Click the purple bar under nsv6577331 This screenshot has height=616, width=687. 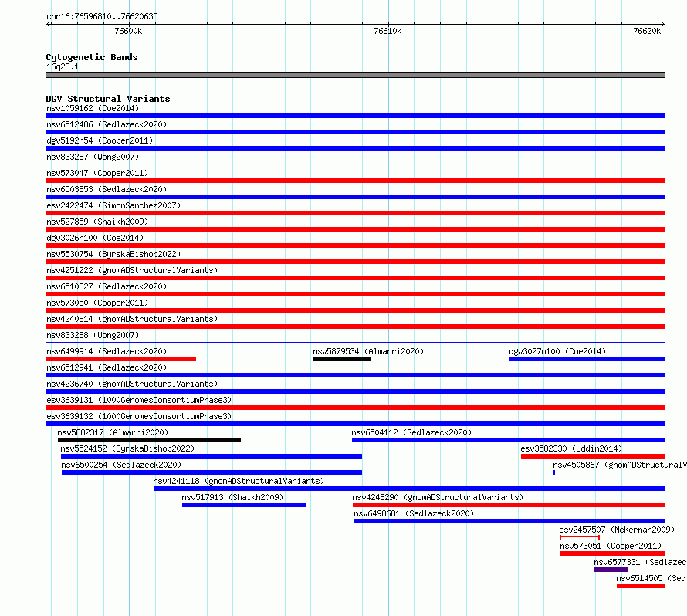(x=611, y=570)
